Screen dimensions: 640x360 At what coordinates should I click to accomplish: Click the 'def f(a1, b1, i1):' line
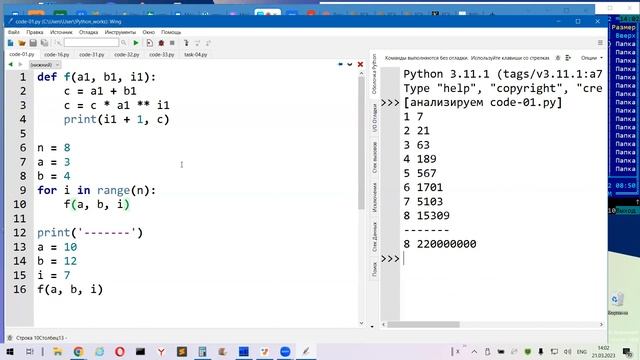[x=96, y=77]
